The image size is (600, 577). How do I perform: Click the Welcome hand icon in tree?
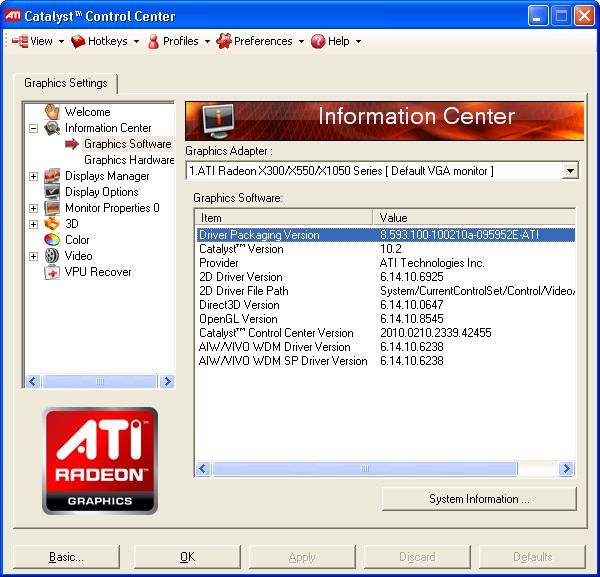click(x=52, y=112)
